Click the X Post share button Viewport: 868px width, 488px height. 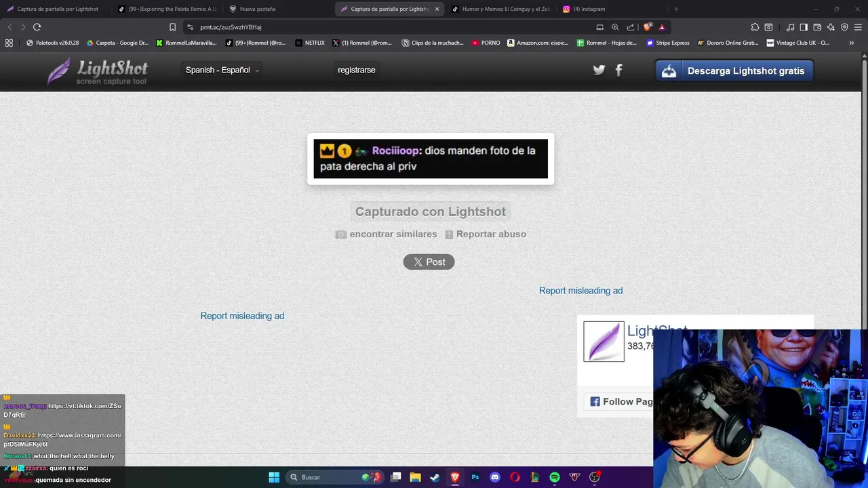tap(429, 262)
